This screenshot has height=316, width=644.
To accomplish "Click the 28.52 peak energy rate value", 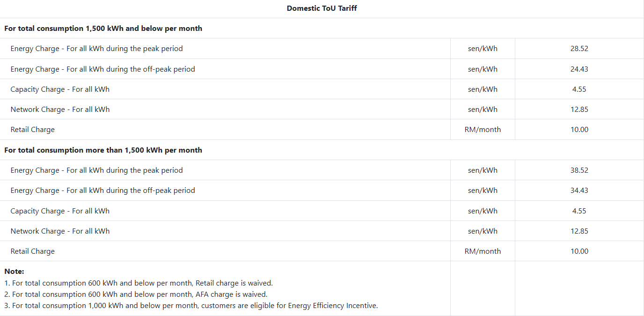I will (x=579, y=48).
